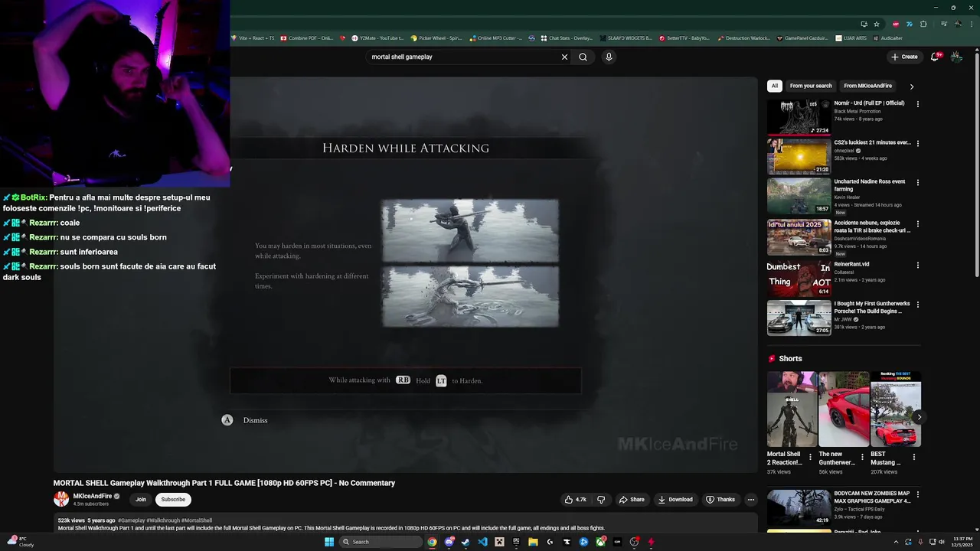The image size is (980, 551).
Task: Open the Windows Start menu
Action: 329,542
